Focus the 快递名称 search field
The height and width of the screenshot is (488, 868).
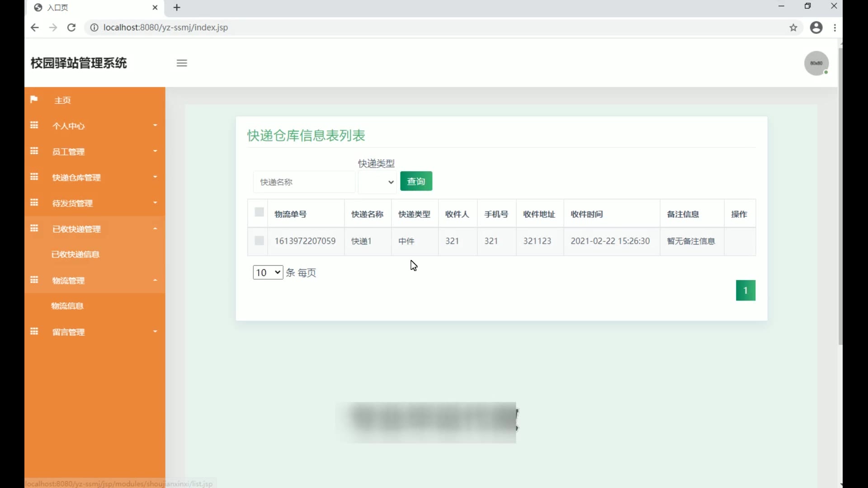click(304, 182)
